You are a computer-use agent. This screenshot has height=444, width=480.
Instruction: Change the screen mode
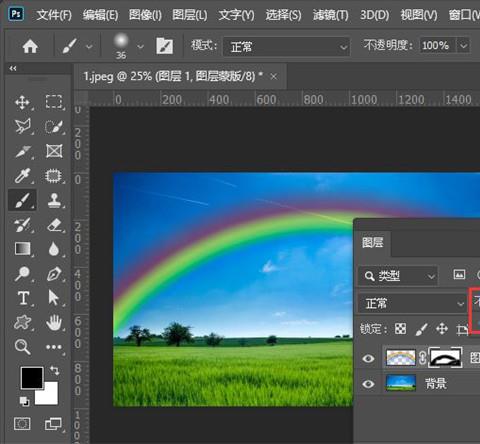pyautogui.click(x=53, y=424)
